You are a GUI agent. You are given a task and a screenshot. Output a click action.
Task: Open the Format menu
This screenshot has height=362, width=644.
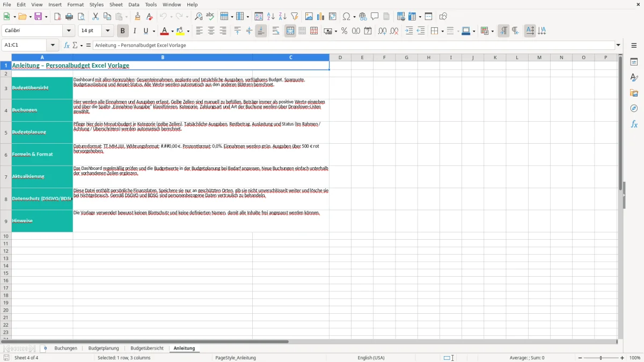click(75, 4)
